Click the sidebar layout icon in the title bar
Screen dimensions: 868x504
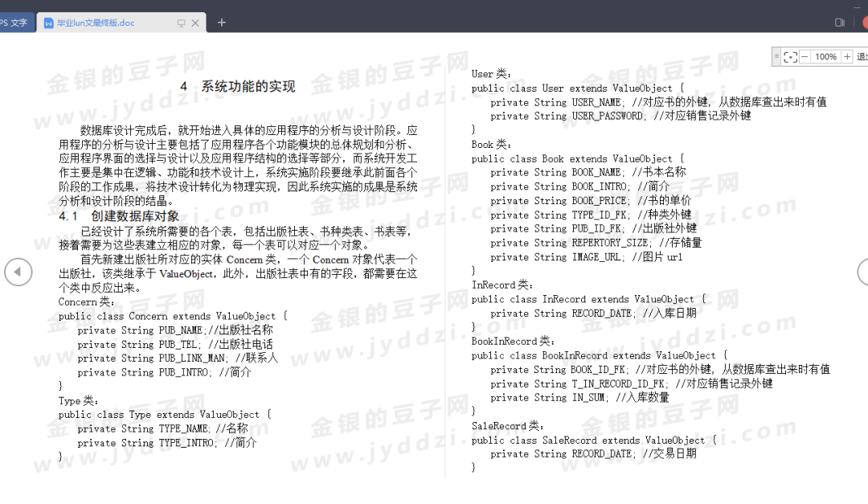tap(840, 23)
